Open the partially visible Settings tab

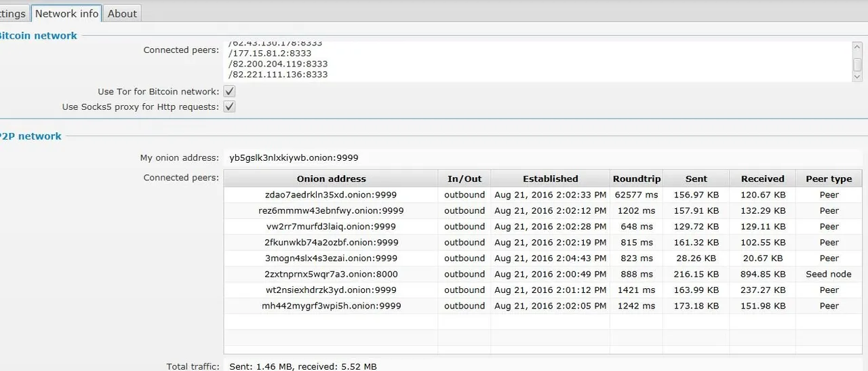[x=14, y=14]
